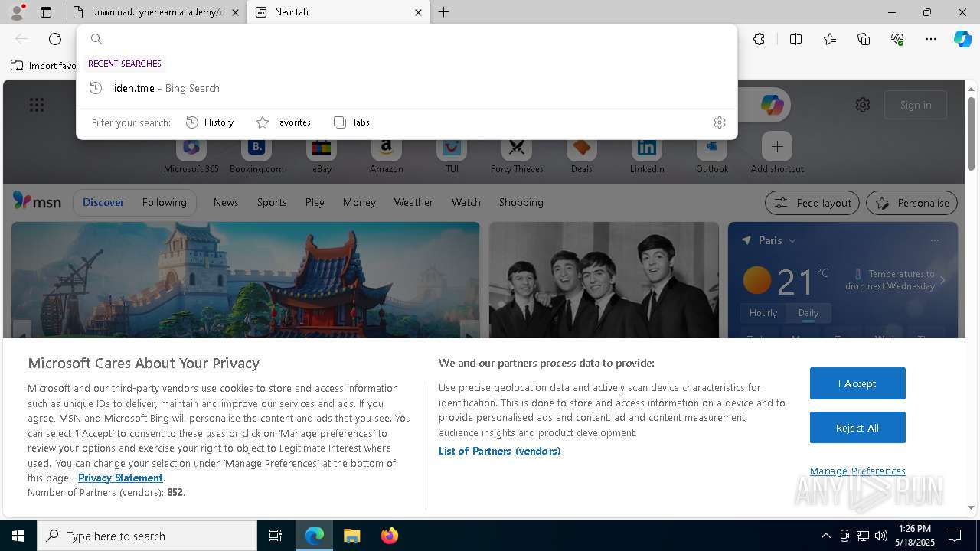
Task: Click the taskbar search box
Action: tap(147, 536)
